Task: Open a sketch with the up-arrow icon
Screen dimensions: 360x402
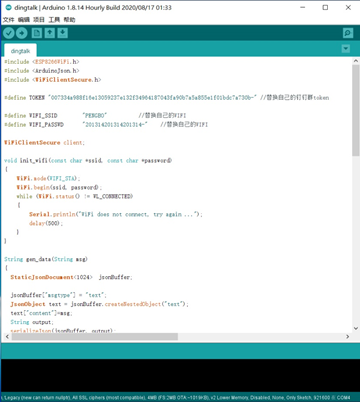Action: click(50, 33)
